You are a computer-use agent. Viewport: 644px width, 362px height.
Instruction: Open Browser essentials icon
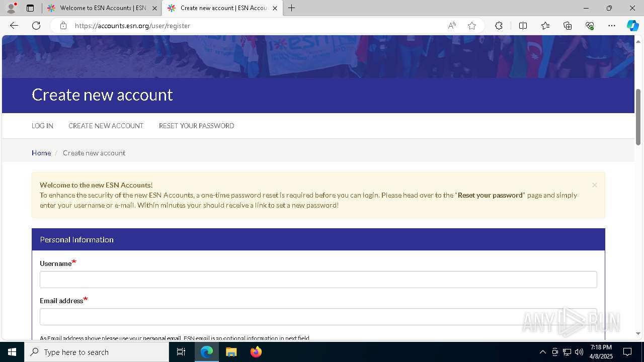tap(590, 26)
